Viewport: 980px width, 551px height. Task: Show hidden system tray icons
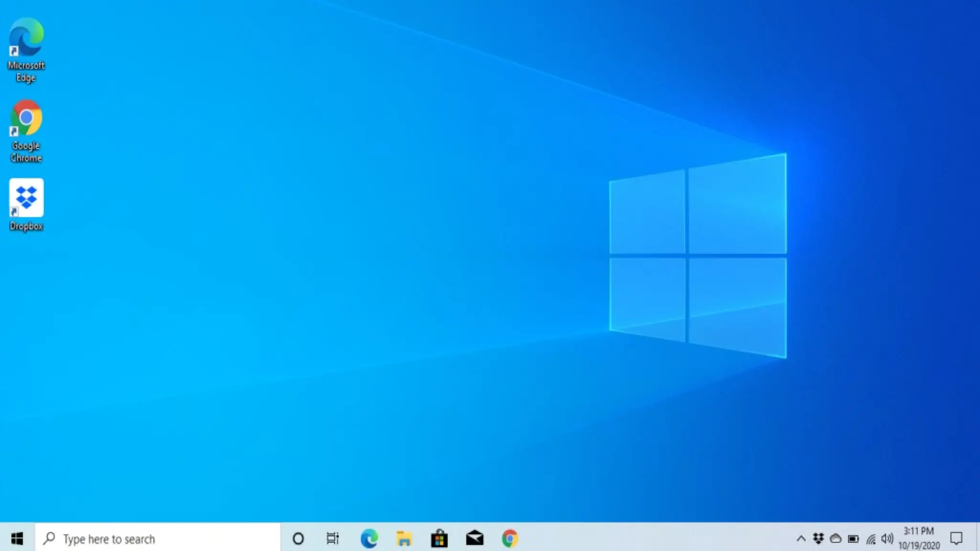(801, 539)
